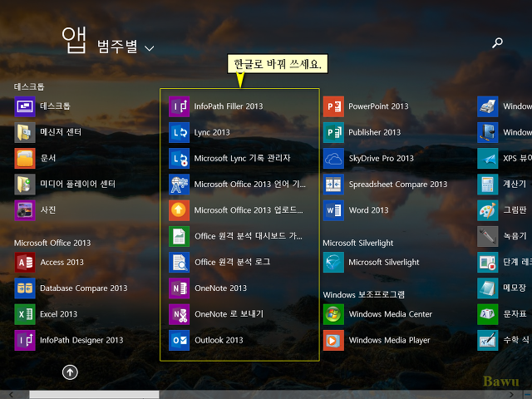Open InfoPath Filler 2013 icon
This screenshot has height=399, width=532.
pyautogui.click(x=180, y=106)
